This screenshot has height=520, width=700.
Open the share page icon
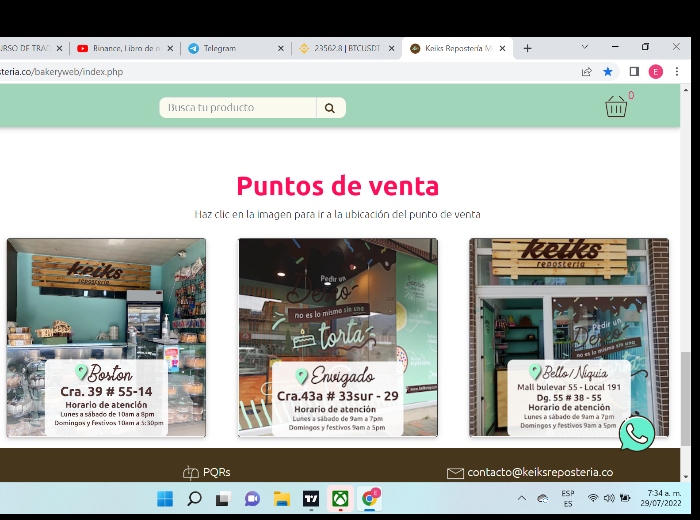click(x=587, y=71)
